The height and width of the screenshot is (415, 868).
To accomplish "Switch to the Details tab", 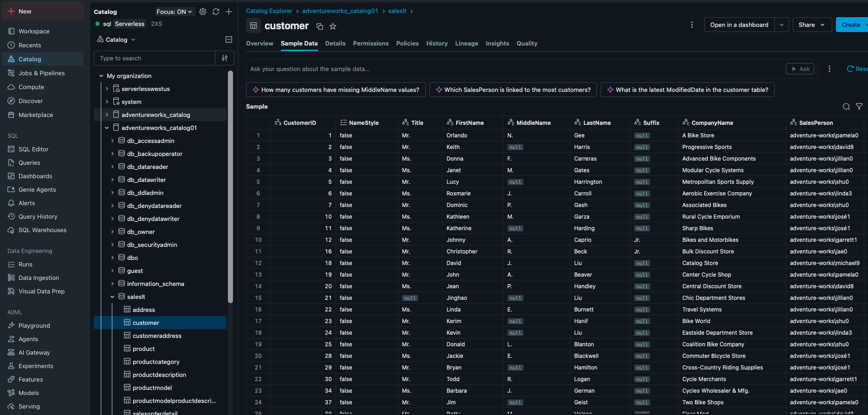I will click(335, 43).
